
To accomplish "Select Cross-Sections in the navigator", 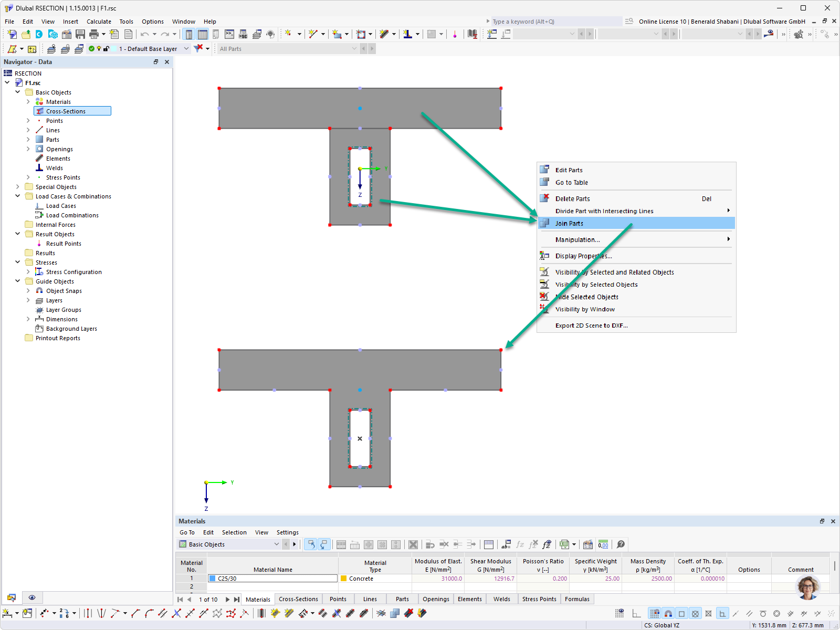I will pos(72,111).
